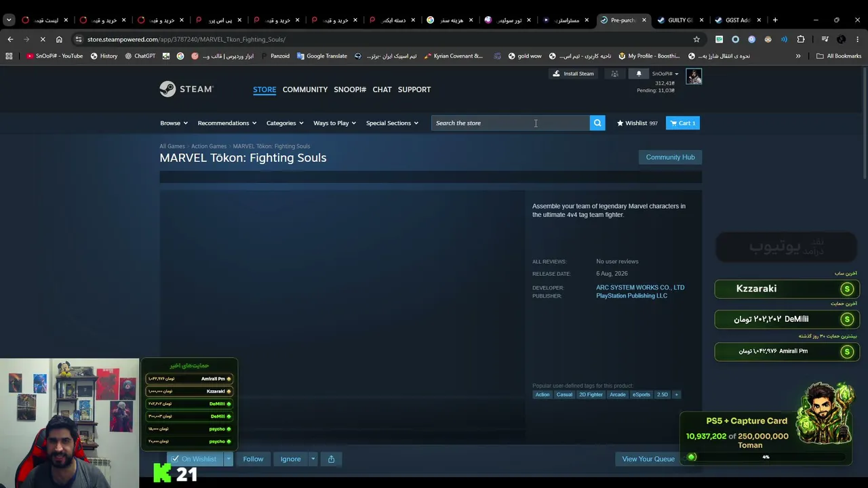Image resolution: width=868 pixels, height=488 pixels.
Task: Click the SnOoPi# profile avatar picture
Action: click(x=694, y=77)
